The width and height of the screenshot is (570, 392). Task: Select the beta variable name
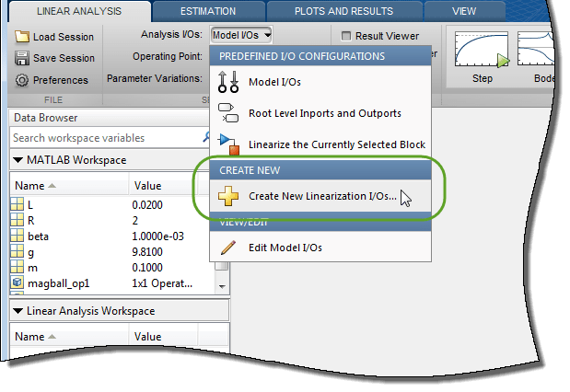click(38, 236)
